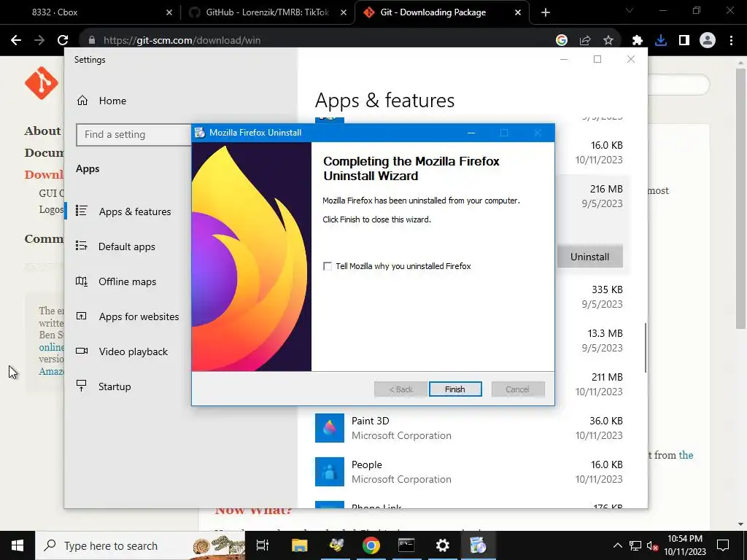Click the About link on Git webpage
Viewport: 747px width, 560px height.
43,131
